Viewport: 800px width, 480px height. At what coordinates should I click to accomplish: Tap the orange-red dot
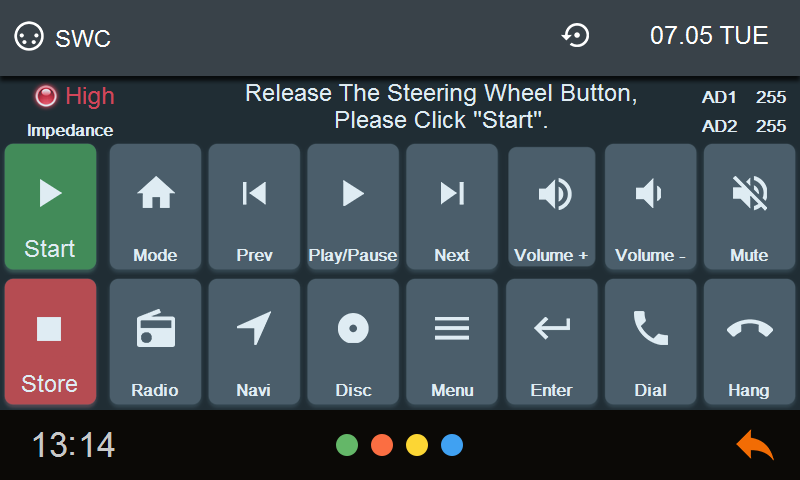pyautogui.click(x=382, y=445)
